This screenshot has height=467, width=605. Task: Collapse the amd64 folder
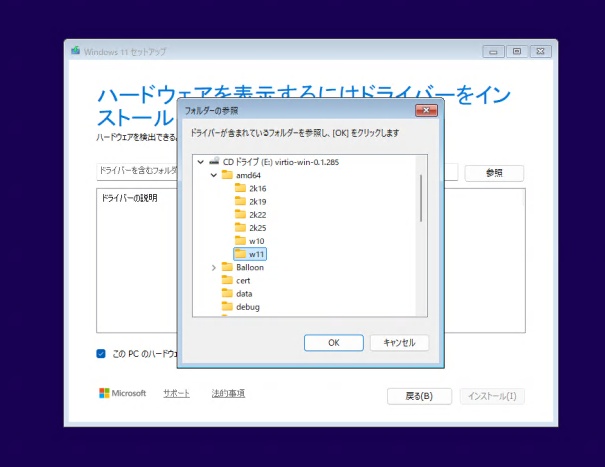point(213,174)
